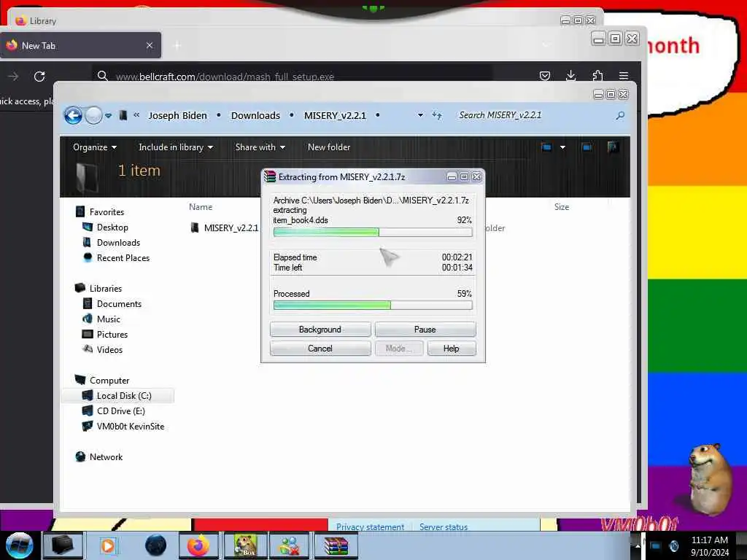This screenshot has height=560, width=747.
Task: Open a new Firefox tab with plus
Action: pyautogui.click(x=177, y=45)
